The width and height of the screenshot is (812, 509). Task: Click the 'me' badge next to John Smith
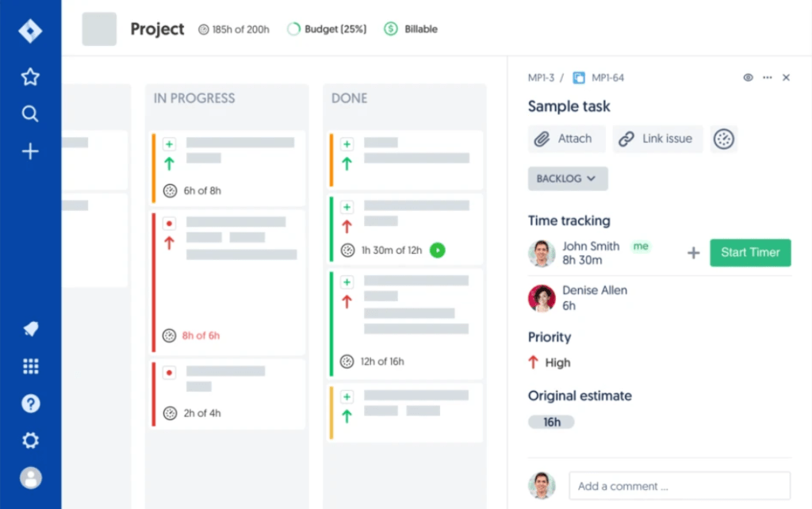point(641,247)
